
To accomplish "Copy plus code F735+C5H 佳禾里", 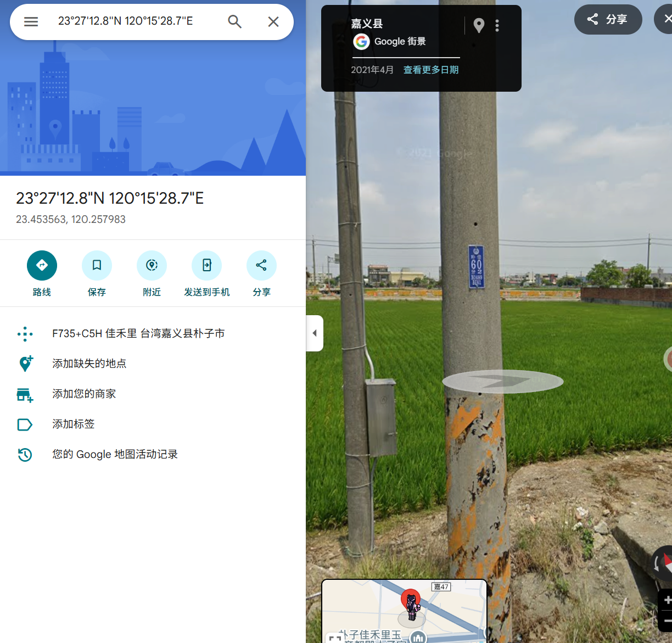I will click(x=138, y=334).
